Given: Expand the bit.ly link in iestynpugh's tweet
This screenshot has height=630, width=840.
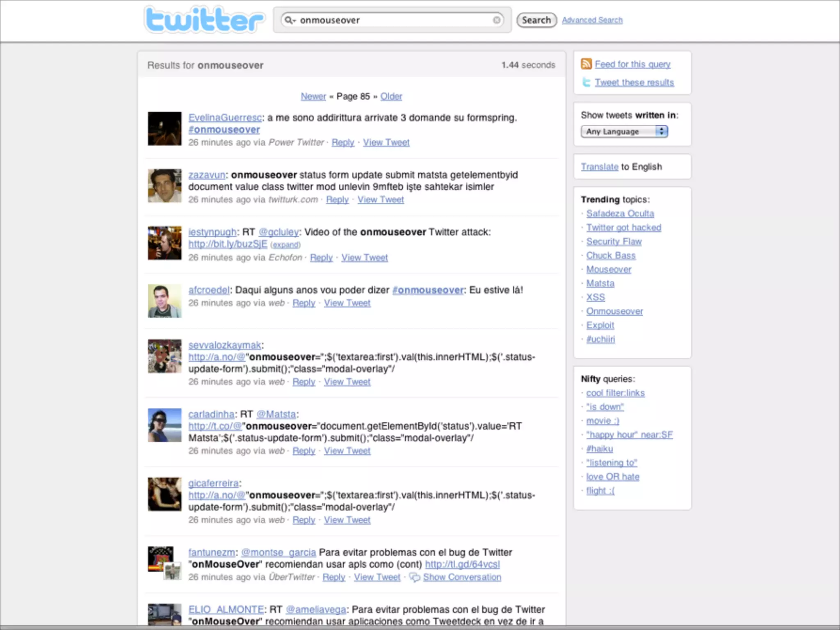Looking at the screenshot, I should click(x=285, y=245).
